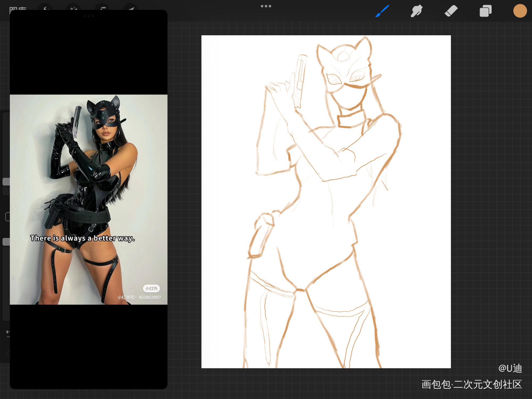Screen dimensions: 532x399
Task: Open the Layers panel
Action: point(485,11)
